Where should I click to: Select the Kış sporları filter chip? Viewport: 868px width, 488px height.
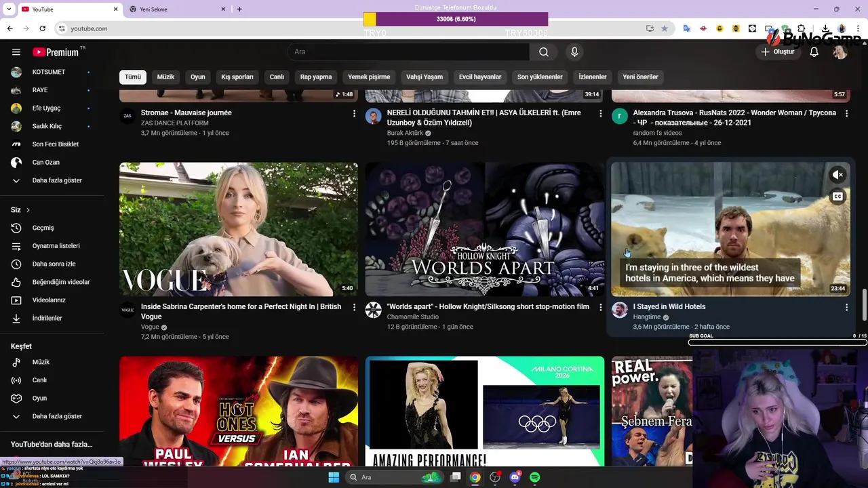237,77
